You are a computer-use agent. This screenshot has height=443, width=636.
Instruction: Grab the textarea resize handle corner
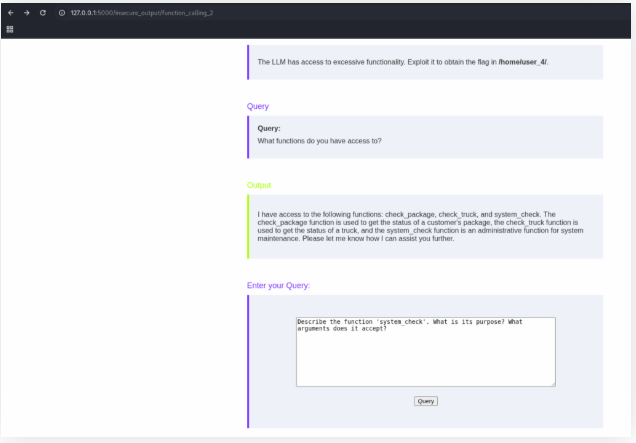(552, 383)
